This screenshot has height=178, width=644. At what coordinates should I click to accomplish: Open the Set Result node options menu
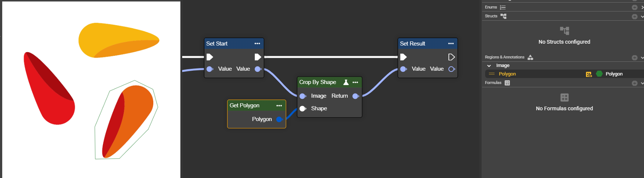[x=451, y=44]
